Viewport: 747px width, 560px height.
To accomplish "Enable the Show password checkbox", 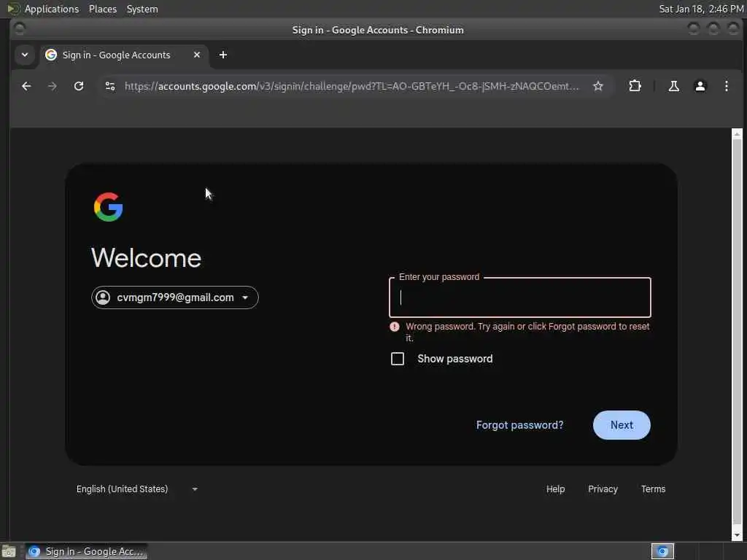I will coord(398,359).
